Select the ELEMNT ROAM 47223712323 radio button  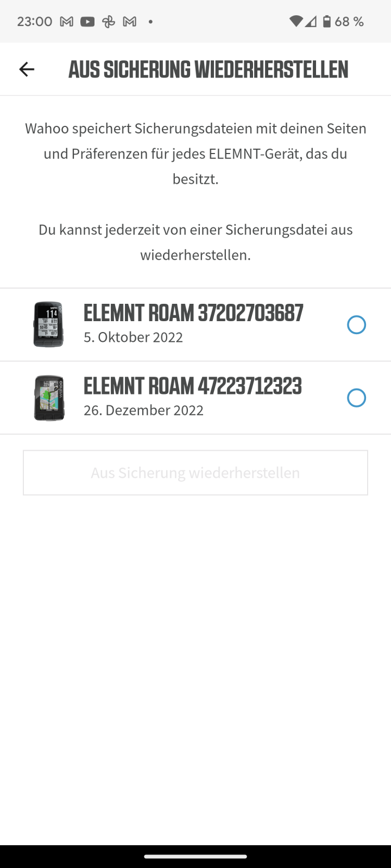(x=356, y=398)
